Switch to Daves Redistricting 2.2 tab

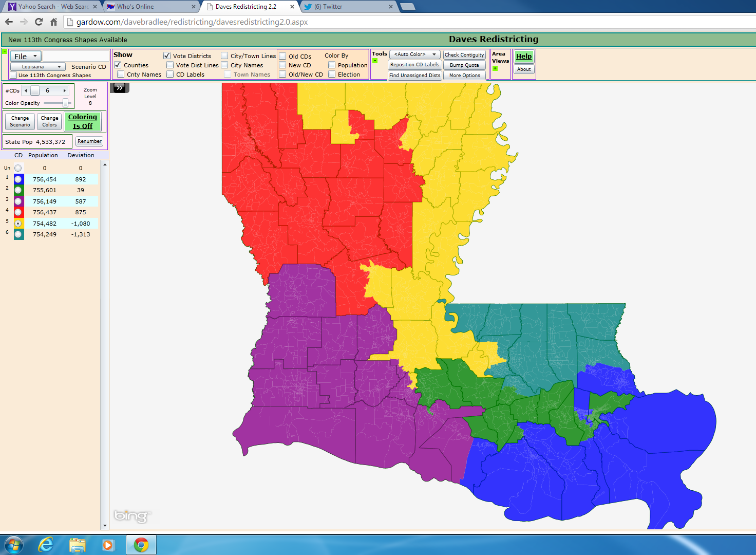pos(250,7)
